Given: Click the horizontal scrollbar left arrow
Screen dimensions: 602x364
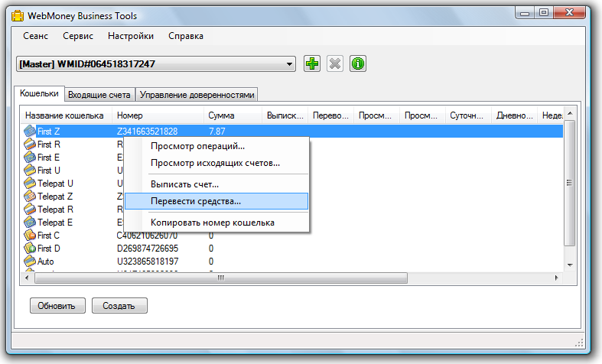Looking at the screenshot, I should tap(27, 278).
